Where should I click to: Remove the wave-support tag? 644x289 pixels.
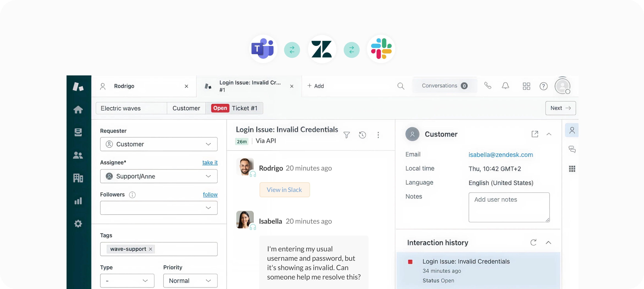point(151,249)
